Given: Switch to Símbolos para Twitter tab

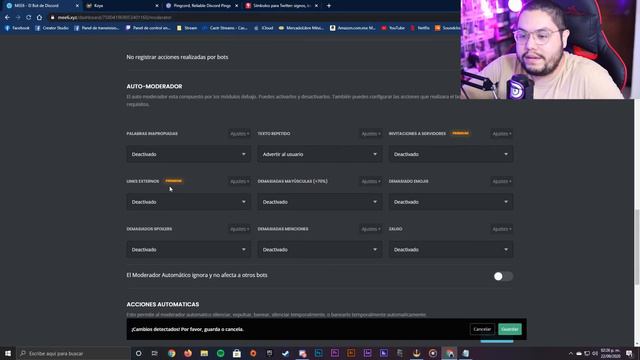Looking at the screenshot, I should [282, 6].
